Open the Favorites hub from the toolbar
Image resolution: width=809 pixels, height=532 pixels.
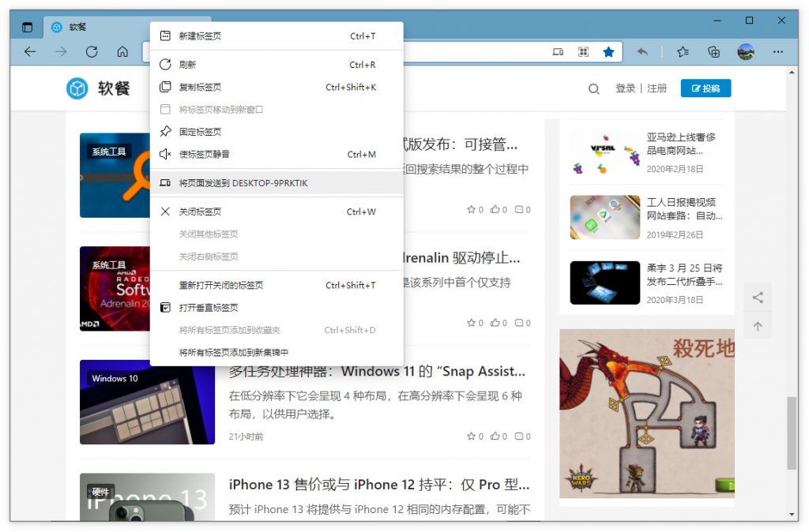tap(682, 52)
